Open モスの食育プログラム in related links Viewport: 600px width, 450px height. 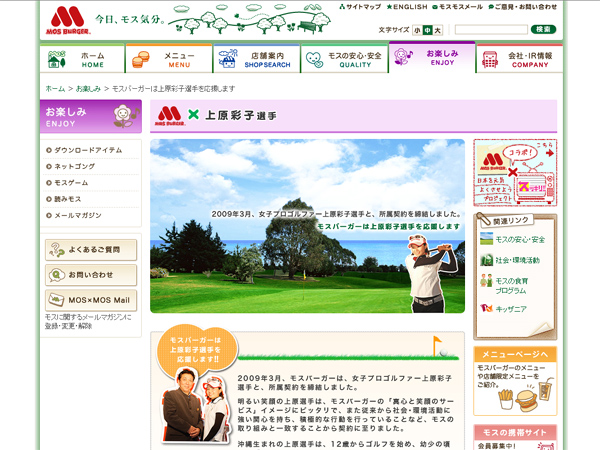point(511,286)
